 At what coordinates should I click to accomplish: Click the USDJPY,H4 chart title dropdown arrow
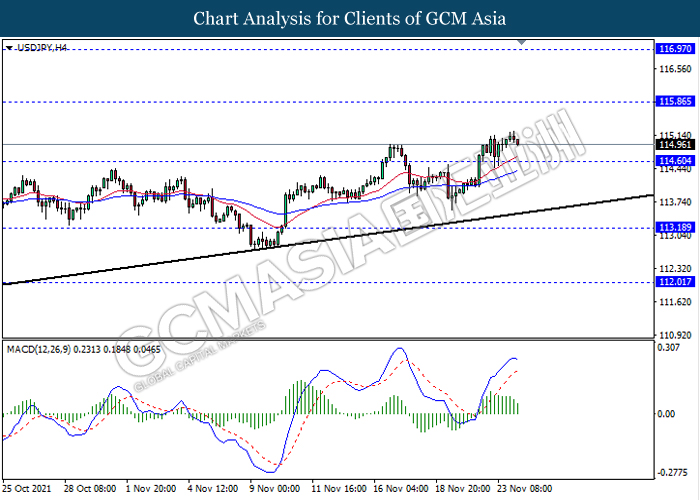[x=9, y=47]
